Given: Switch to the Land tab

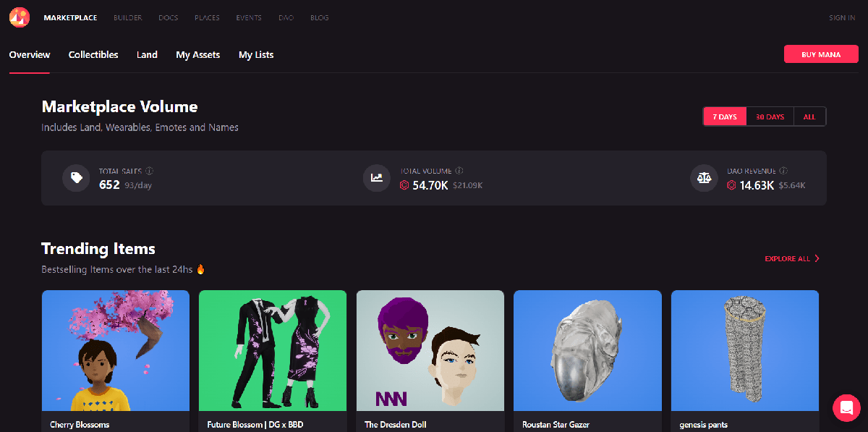Looking at the screenshot, I should coord(147,55).
